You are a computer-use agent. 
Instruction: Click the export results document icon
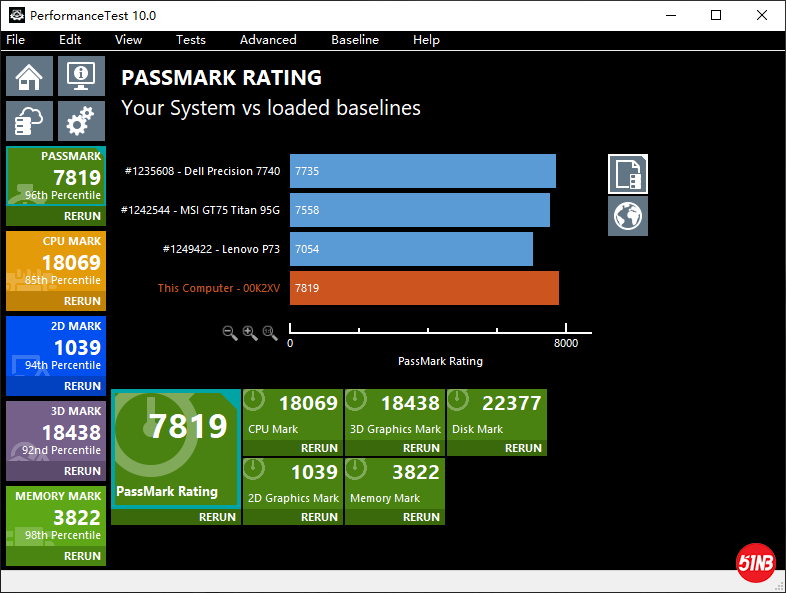click(628, 174)
